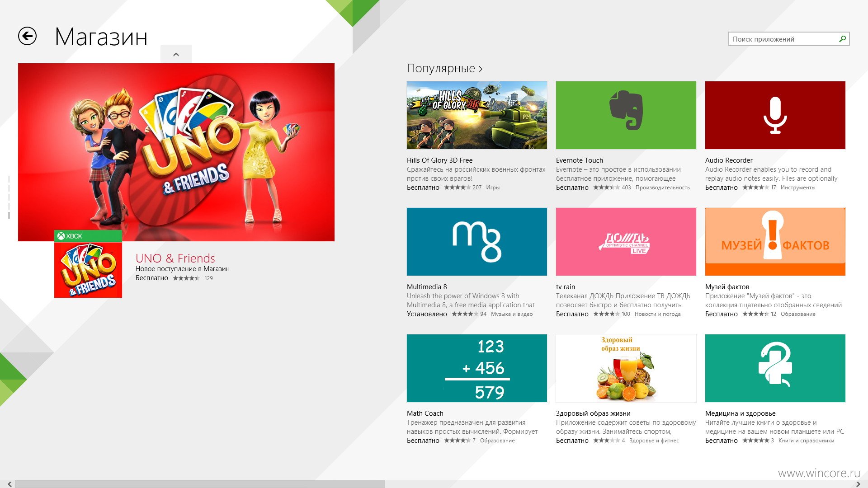Click the Audio Recorder microphone tile
The image size is (868, 488).
coord(775,115)
